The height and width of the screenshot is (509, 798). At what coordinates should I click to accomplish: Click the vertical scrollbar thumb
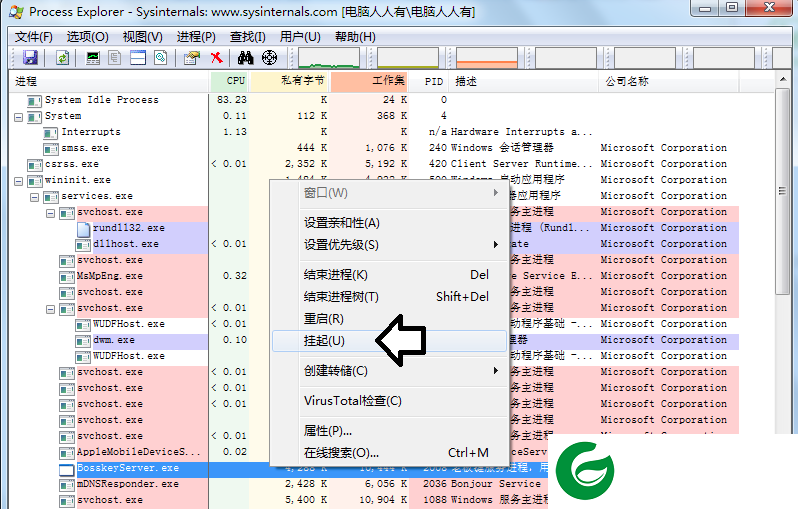coord(782,191)
